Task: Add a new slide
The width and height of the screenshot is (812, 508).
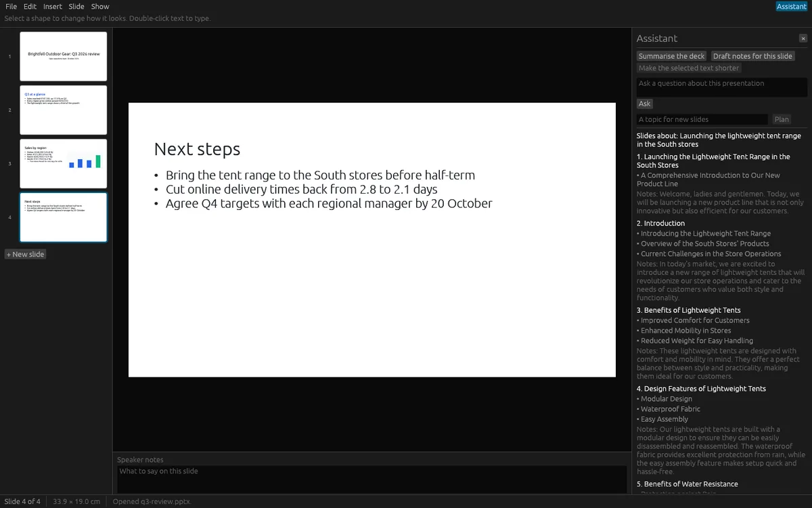Action: tap(26, 254)
